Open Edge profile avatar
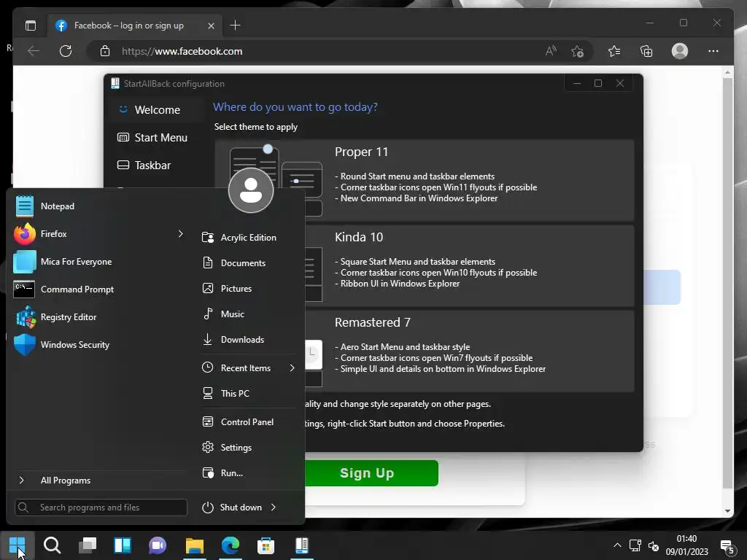Screen dimensions: 747x560 tap(679, 51)
